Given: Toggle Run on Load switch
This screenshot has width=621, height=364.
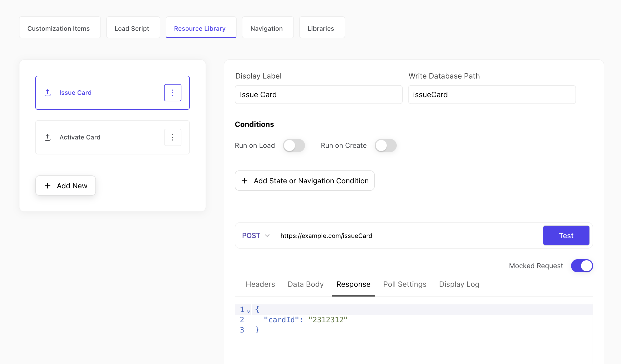Looking at the screenshot, I should [294, 145].
